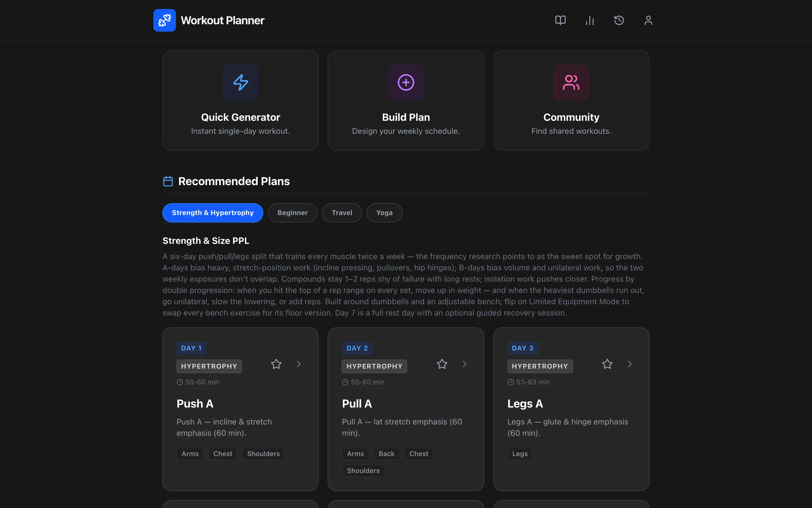
Task: Click the 50-60 min duration on Pull A
Action: click(363, 382)
